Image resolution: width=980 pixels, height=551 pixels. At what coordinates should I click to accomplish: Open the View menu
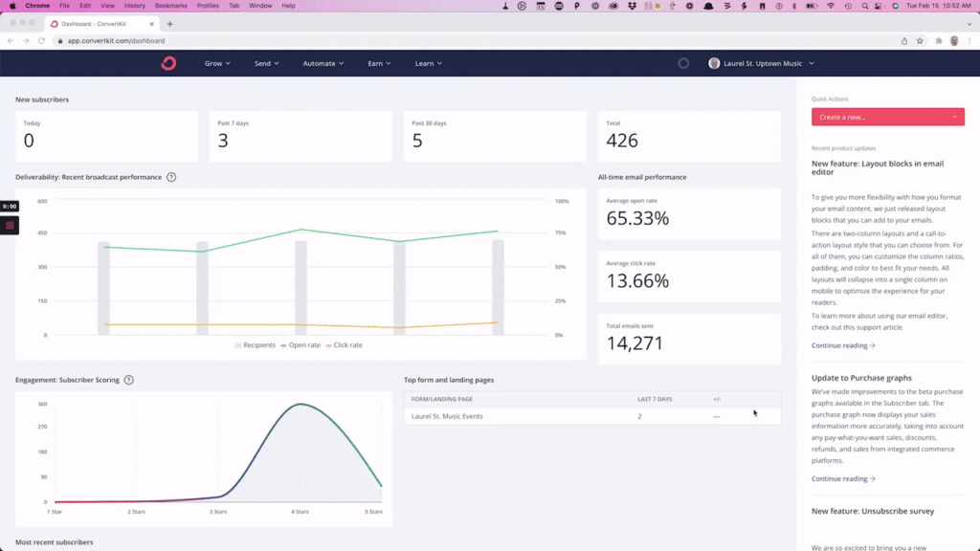click(107, 6)
